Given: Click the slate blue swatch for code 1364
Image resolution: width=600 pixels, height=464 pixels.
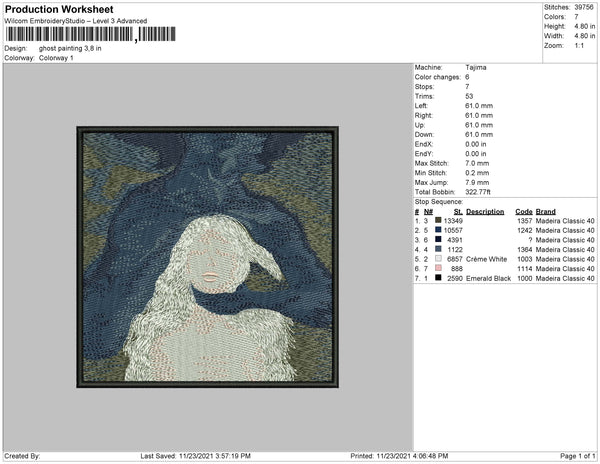Looking at the screenshot, I should (x=438, y=249).
